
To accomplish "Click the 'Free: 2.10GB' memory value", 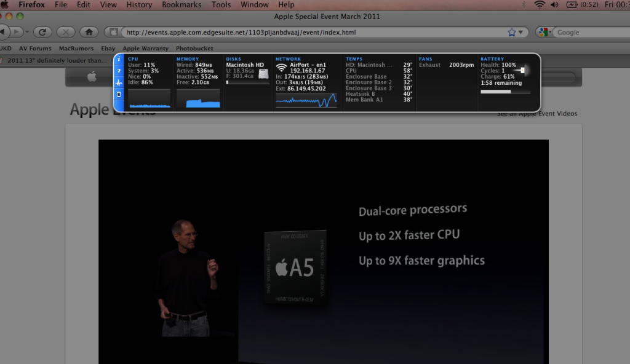I will click(x=193, y=82).
